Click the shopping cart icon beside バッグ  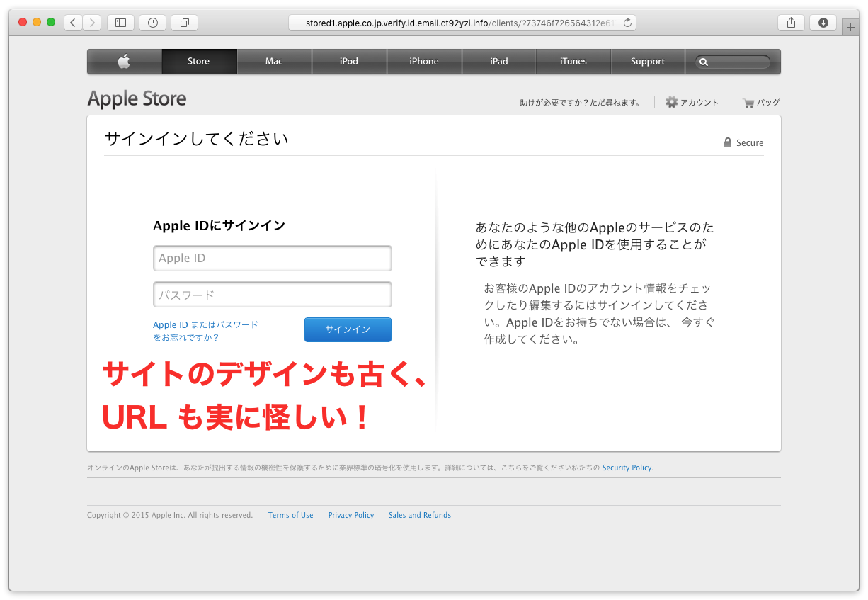(x=748, y=103)
